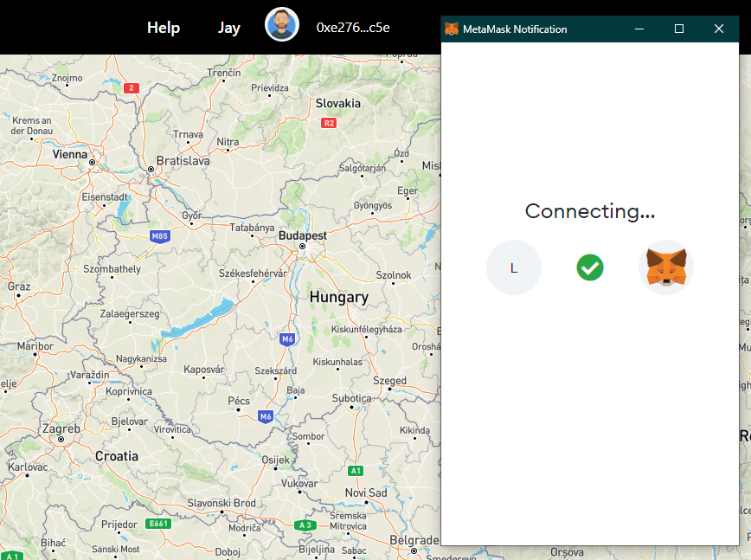Screen dimensions: 751x560
Task: Click MetaMask fox icon in popup title bar
Action: pyautogui.click(x=451, y=29)
